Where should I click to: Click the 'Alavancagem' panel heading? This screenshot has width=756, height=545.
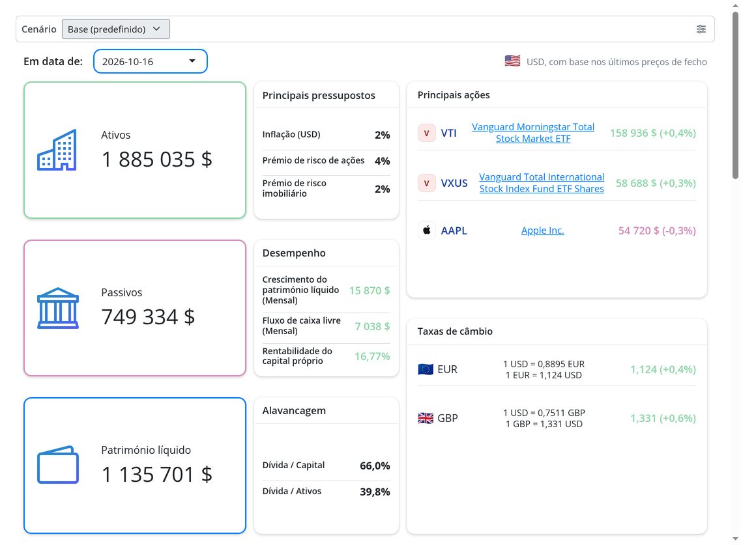click(294, 411)
